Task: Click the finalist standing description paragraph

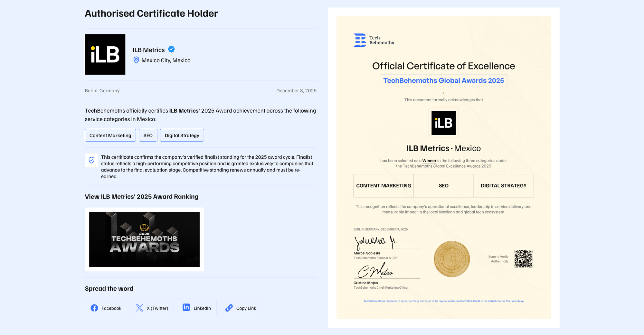Action: coord(207,167)
